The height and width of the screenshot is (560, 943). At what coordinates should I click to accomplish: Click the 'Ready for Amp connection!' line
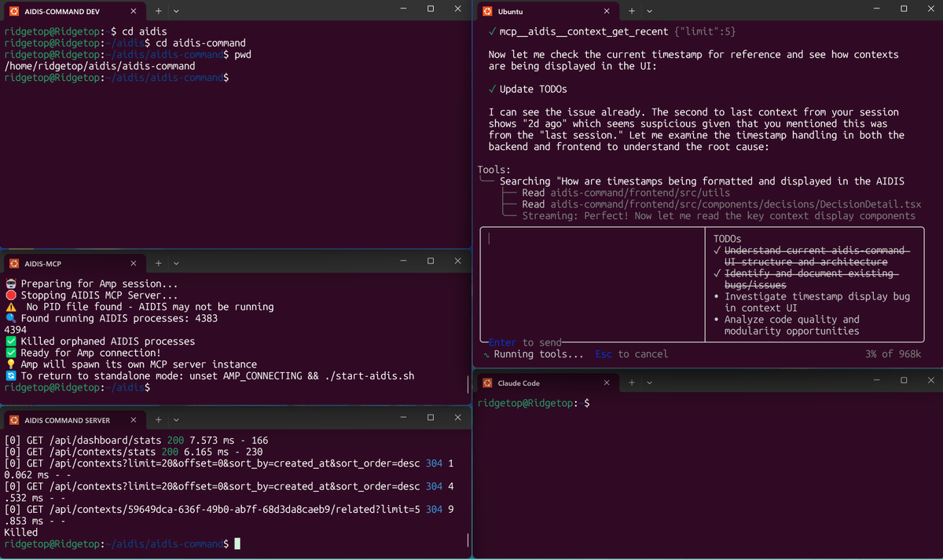[83, 353]
